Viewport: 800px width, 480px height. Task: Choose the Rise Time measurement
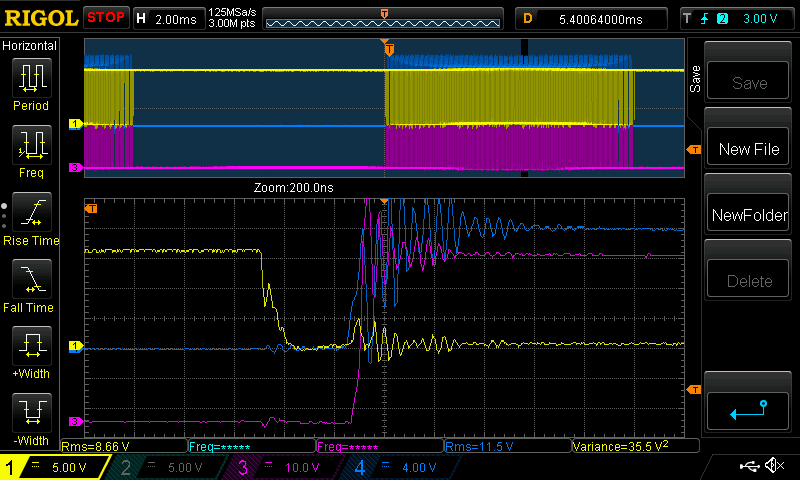pyautogui.click(x=31, y=218)
